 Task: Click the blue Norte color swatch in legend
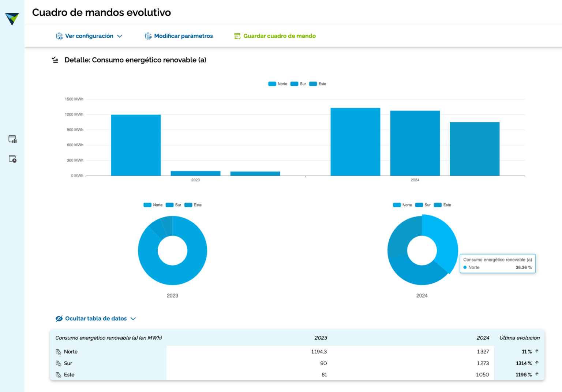pos(272,84)
